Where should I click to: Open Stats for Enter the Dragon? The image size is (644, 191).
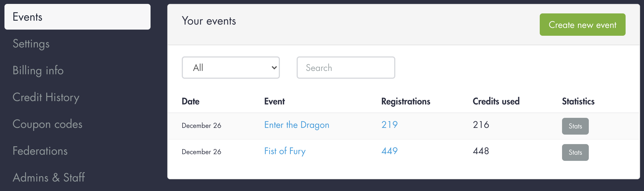pyautogui.click(x=575, y=126)
